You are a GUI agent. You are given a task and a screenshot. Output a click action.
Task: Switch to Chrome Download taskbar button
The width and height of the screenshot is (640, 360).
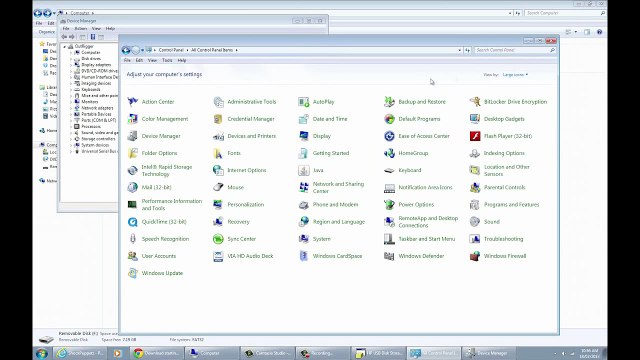(157, 353)
